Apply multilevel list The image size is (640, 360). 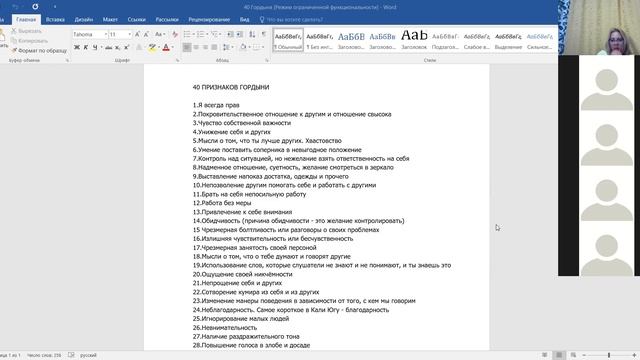[x=214, y=34]
